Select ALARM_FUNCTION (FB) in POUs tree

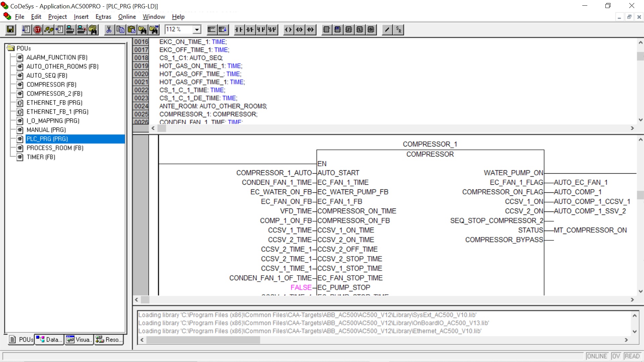click(57, 57)
